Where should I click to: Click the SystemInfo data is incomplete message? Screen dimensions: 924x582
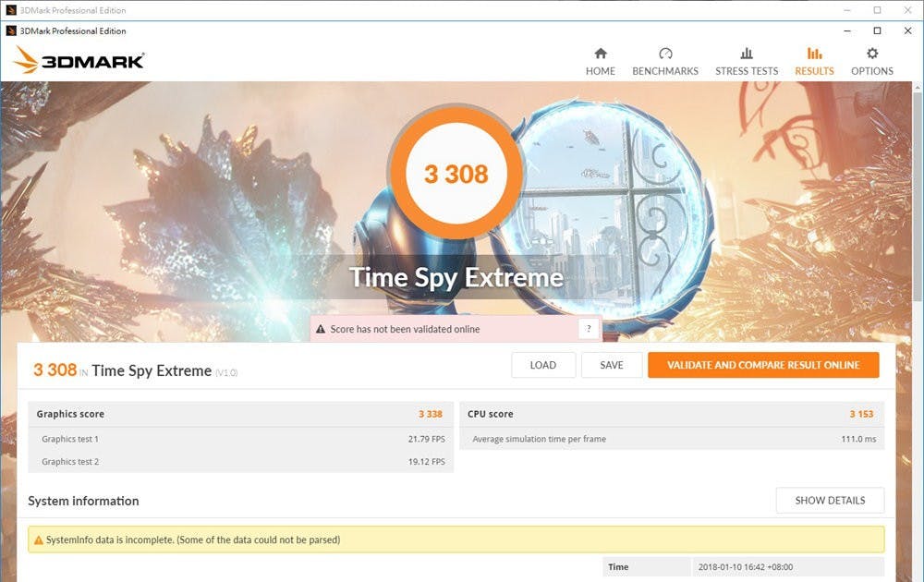(193, 540)
